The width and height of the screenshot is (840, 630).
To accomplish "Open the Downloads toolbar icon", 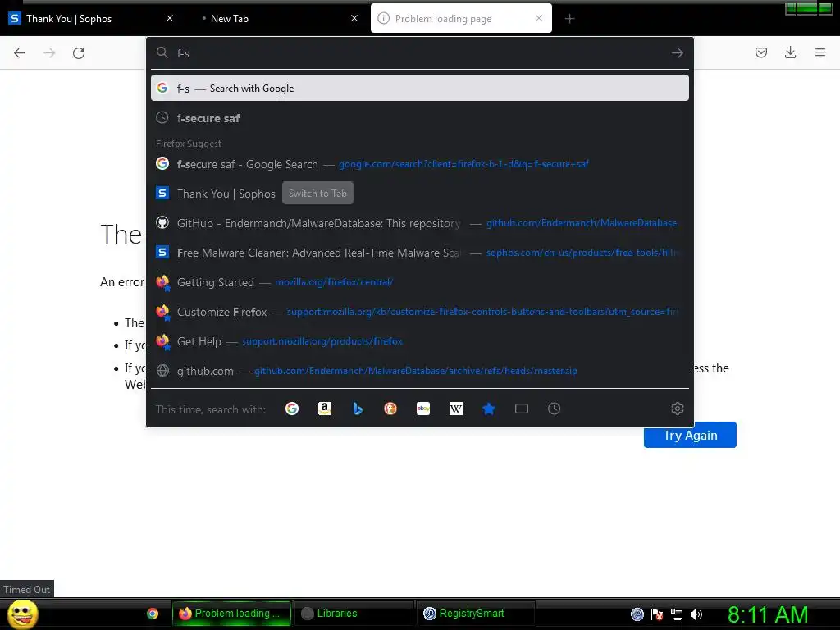I will pyautogui.click(x=790, y=52).
